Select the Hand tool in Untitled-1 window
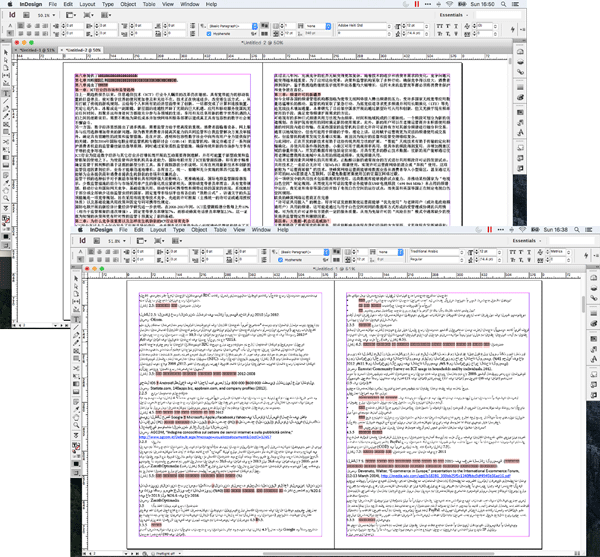600x557 pixels. (76, 417)
